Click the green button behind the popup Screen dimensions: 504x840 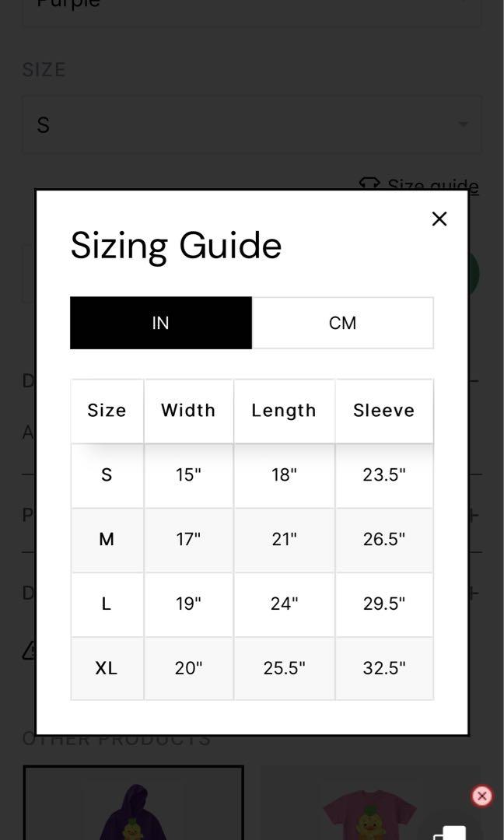[474, 274]
